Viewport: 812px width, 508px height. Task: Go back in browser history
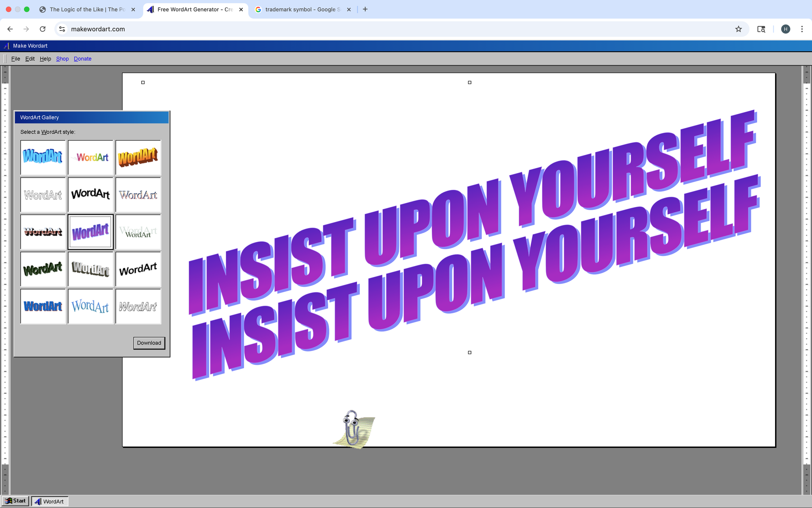(x=10, y=29)
